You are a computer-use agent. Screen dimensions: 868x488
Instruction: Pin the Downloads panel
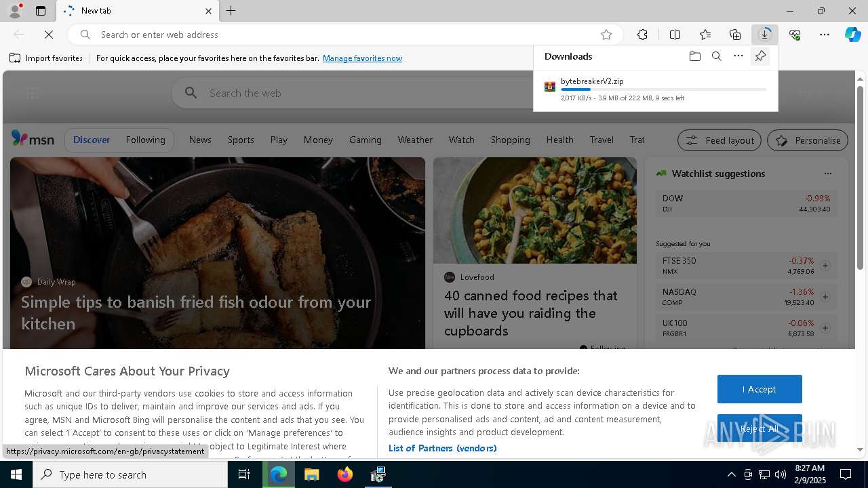click(x=760, y=56)
